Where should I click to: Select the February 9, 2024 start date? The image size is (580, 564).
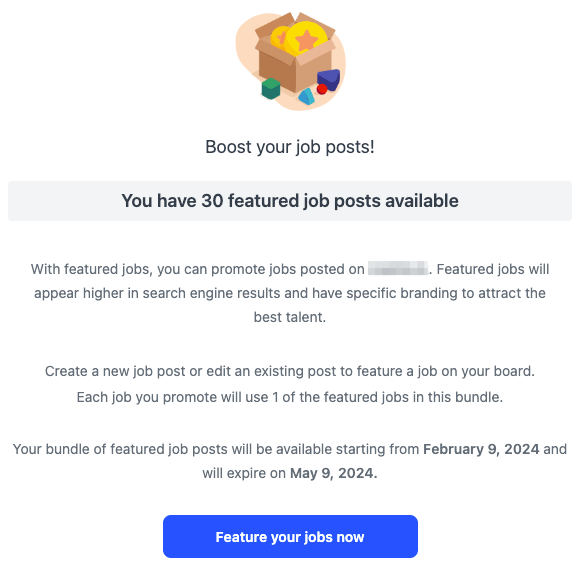pyautogui.click(x=481, y=449)
